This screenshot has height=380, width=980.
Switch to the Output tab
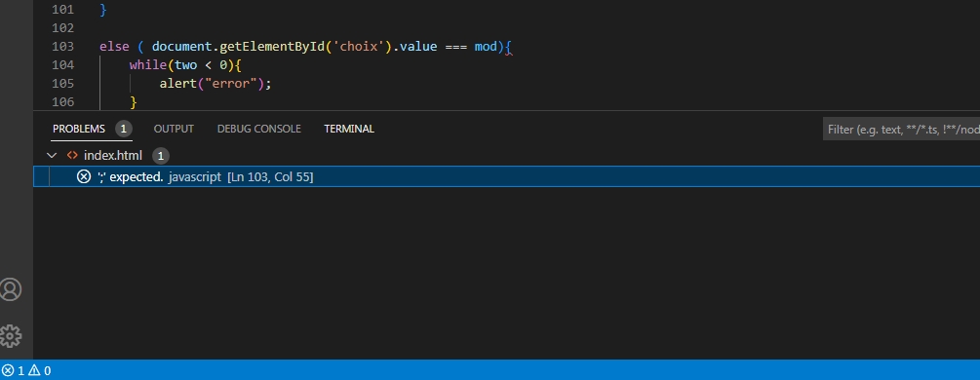(174, 129)
